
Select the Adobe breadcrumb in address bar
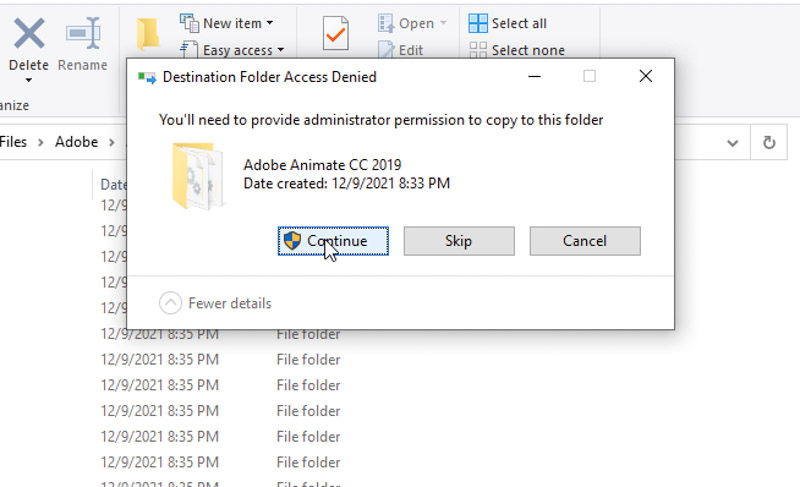[x=77, y=142]
